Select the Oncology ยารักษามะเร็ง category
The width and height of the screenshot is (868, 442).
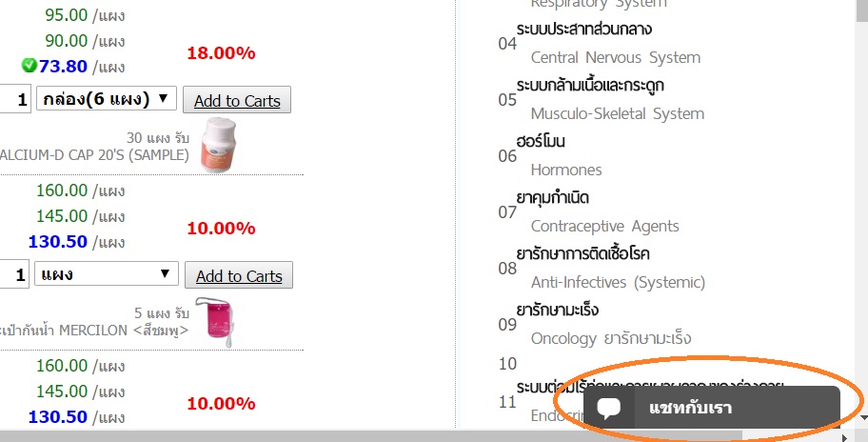(611, 338)
